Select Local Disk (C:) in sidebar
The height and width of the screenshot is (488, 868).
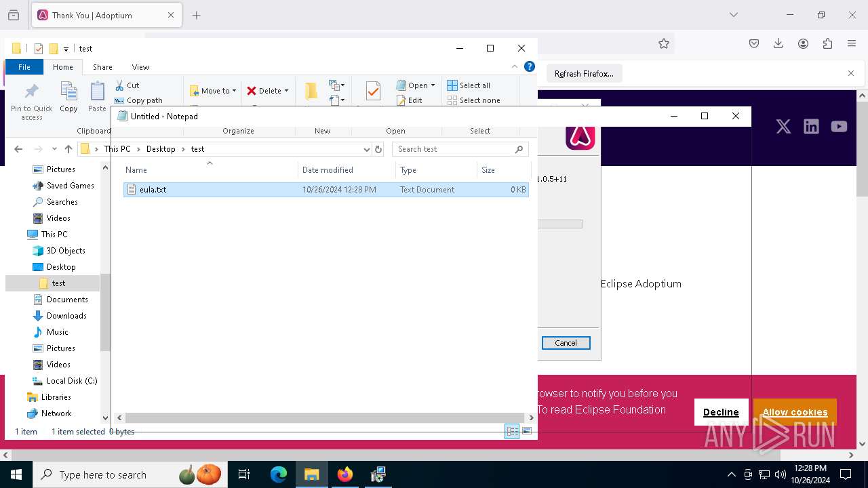pos(72,381)
